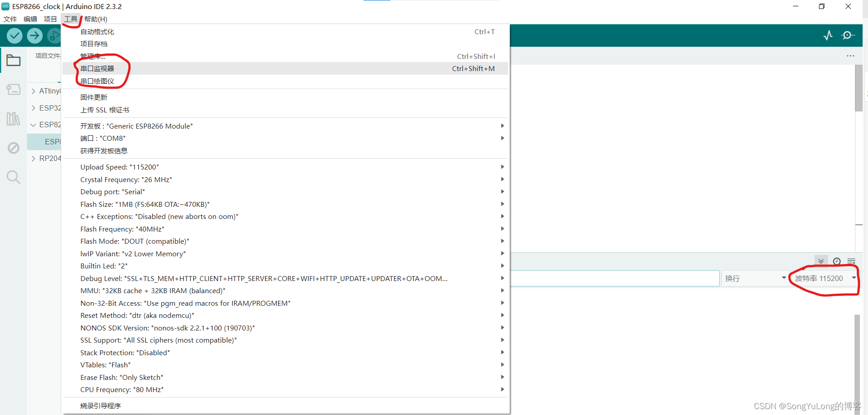Expand the Stack Protection submenu
Screen dimensions: 868x415
(285, 353)
